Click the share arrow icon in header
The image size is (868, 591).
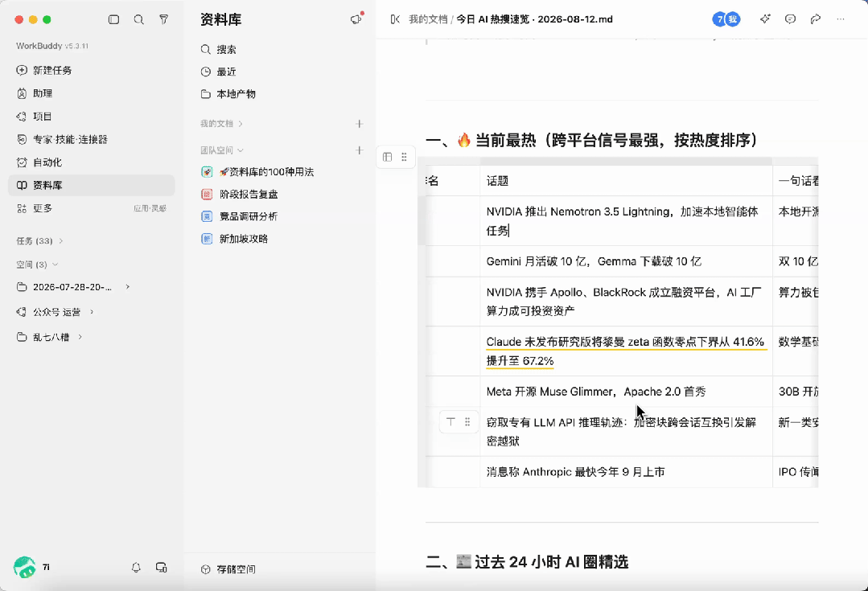coord(816,18)
